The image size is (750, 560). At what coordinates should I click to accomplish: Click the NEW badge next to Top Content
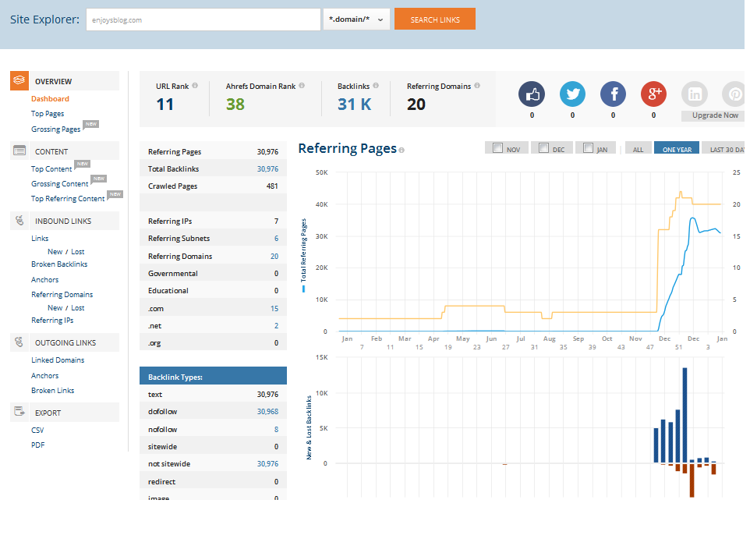click(x=83, y=164)
